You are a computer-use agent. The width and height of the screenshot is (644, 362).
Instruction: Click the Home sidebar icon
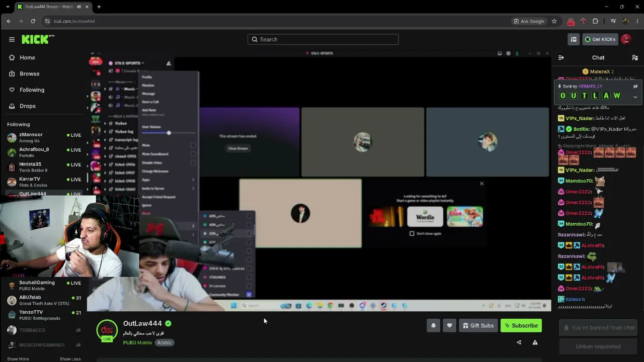12,57
